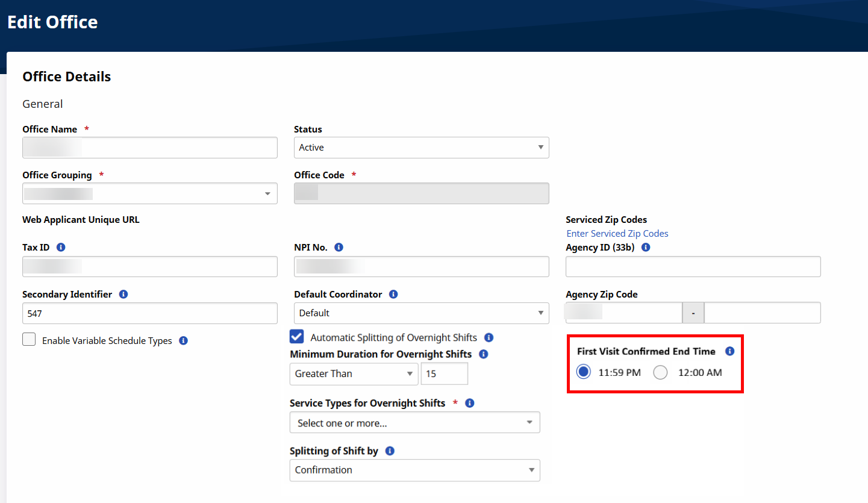The image size is (868, 503).
Task: Click info icon next to Tax ID
Action: [x=61, y=248]
